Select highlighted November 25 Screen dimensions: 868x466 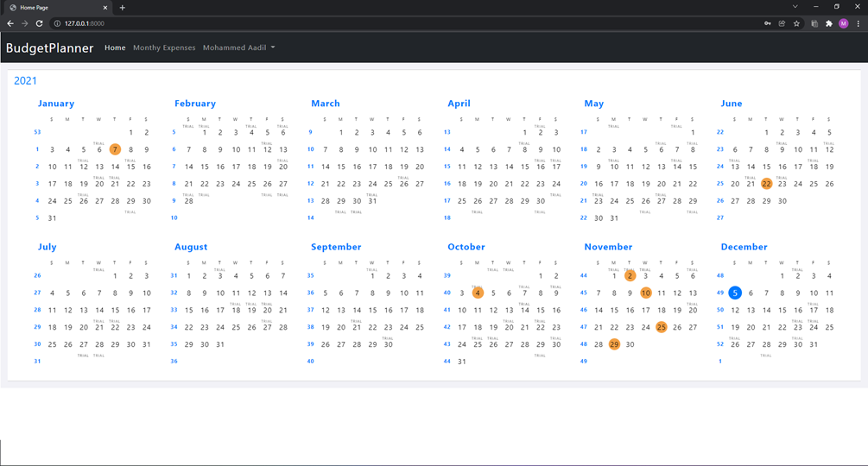click(x=661, y=327)
